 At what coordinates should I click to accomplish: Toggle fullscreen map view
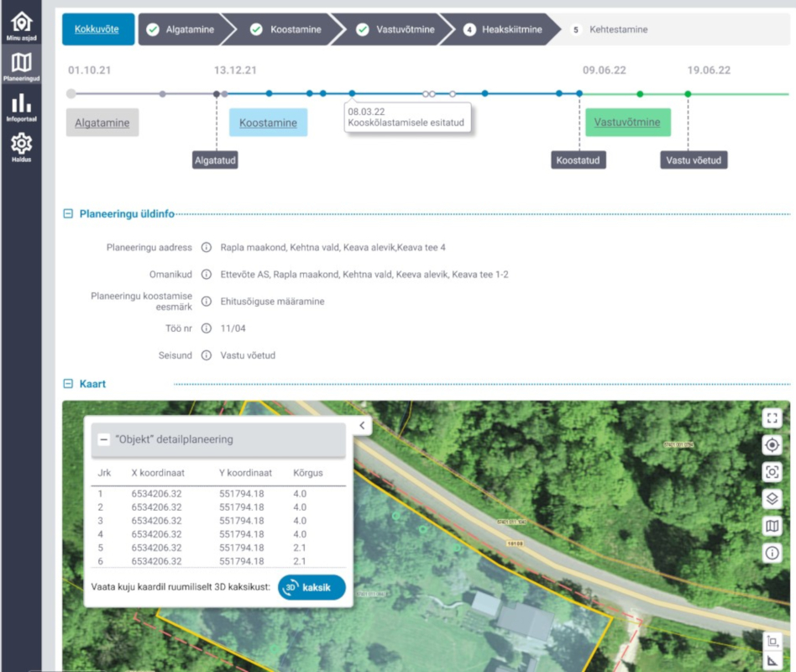click(772, 417)
